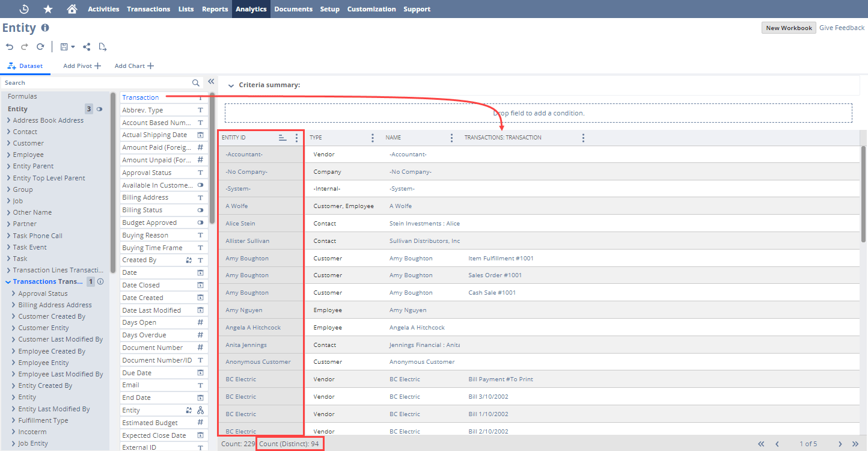Click the Bill Payment #To Print cell
This screenshot has width=868, height=451.
pyautogui.click(x=501, y=379)
